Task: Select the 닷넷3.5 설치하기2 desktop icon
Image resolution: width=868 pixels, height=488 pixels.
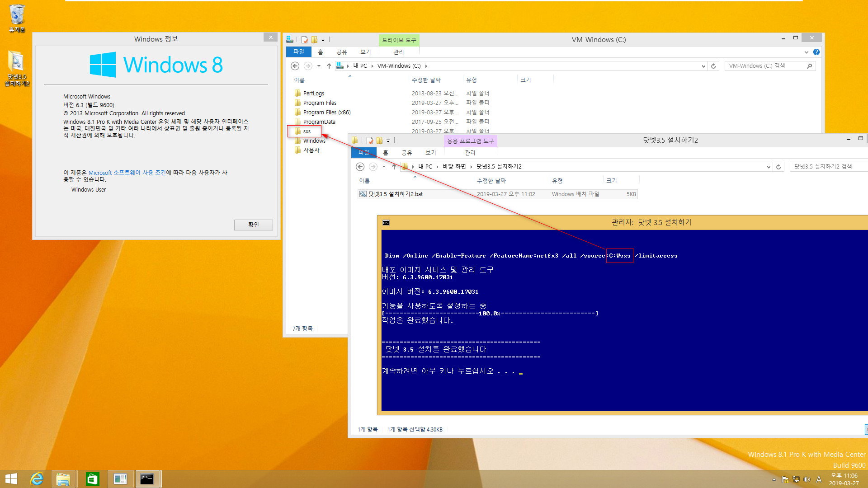Action: coord(17,68)
